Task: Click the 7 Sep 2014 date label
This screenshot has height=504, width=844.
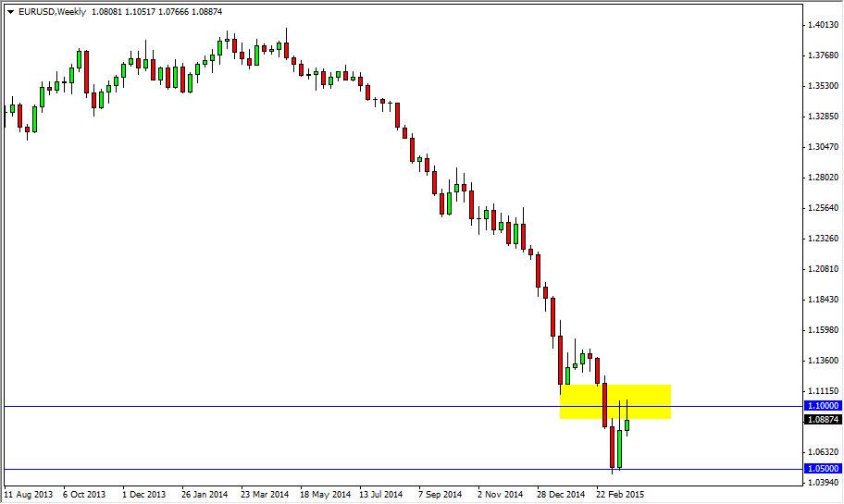Action: coord(441,495)
